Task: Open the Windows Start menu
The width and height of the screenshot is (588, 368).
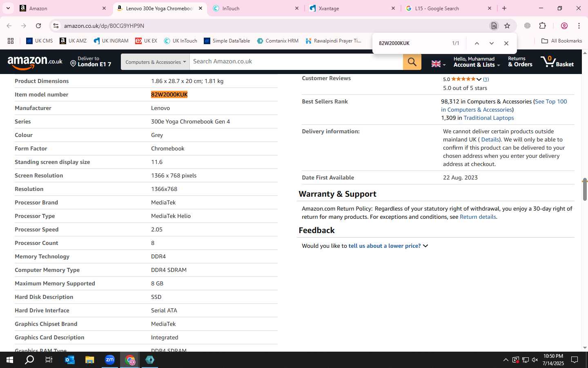Action: [x=10, y=360]
